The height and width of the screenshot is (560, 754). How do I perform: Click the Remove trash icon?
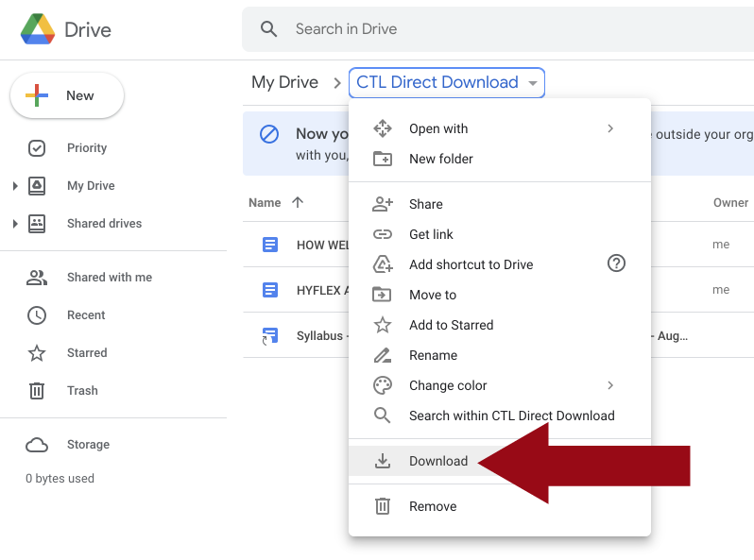point(383,506)
